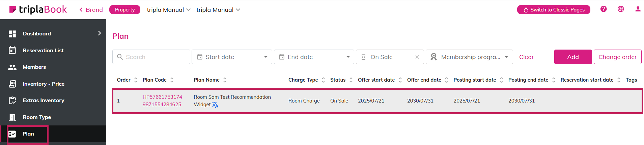Clear the On Sale status filter
The height and width of the screenshot is (145, 644).
point(417,57)
